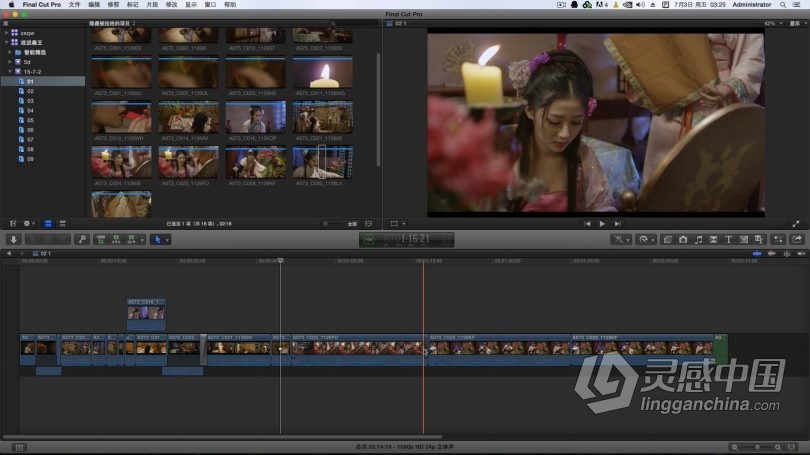The width and height of the screenshot is (810, 455).
Task: Open the viewer display options dropdown
Action: [798, 24]
